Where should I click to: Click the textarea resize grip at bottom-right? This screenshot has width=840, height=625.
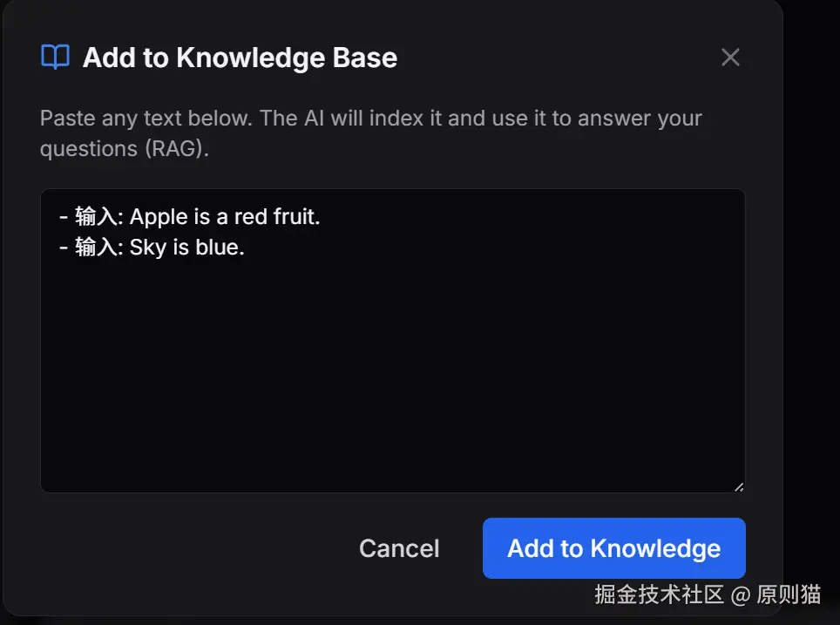740,486
